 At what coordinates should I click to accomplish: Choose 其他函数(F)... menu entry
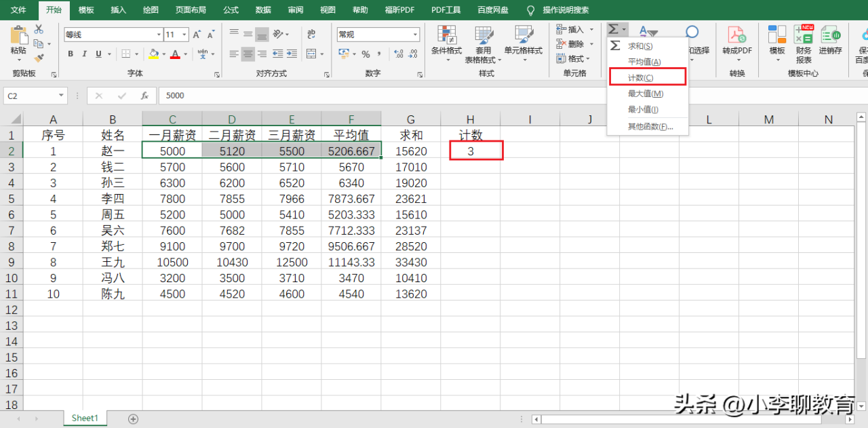pyautogui.click(x=648, y=126)
